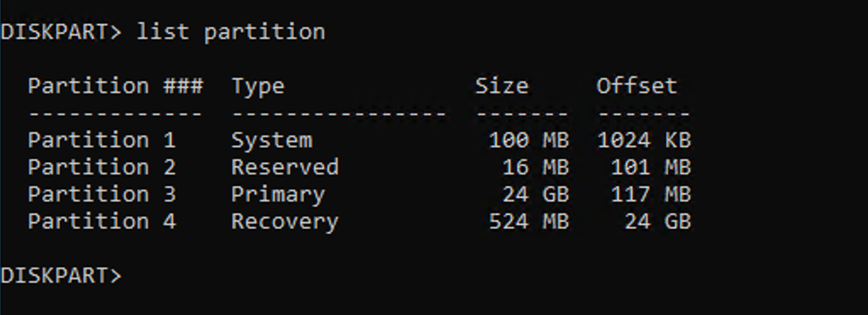Click the 'list partition' command text
This screenshot has width=868, height=315.
(231, 31)
